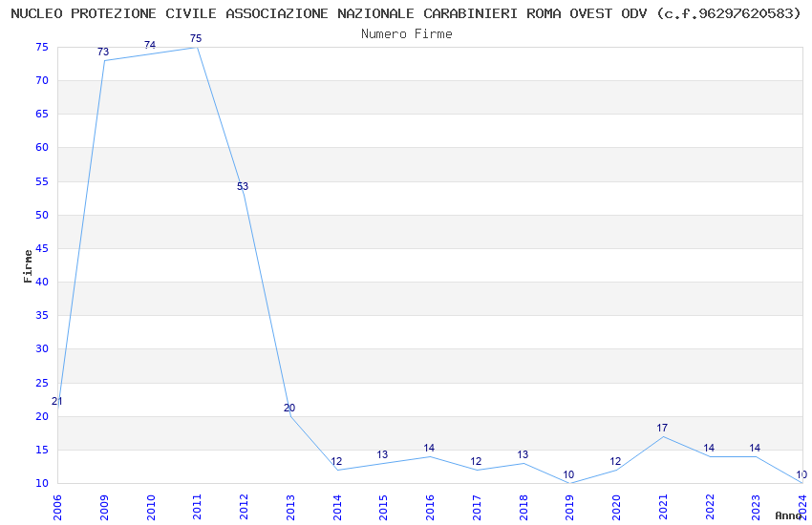The width and height of the screenshot is (812, 525).
Task: Click x-axis year label 2020
Action: click(x=616, y=507)
